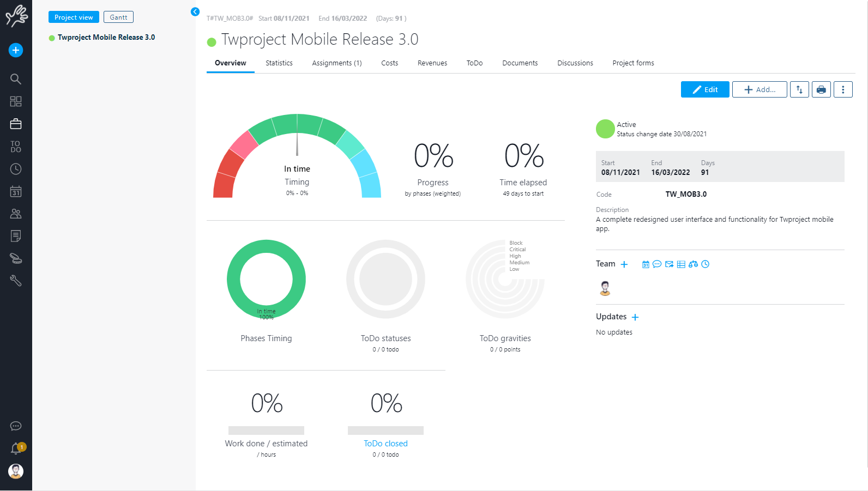
Task: Click the green Active status circle
Action: 605,129
